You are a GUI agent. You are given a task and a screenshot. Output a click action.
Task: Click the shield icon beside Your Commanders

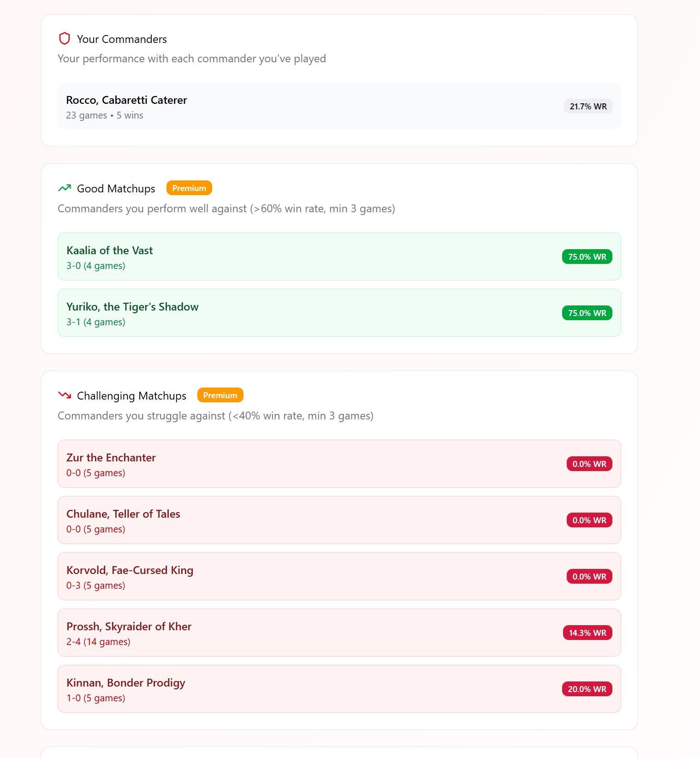pyautogui.click(x=65, y=39)
